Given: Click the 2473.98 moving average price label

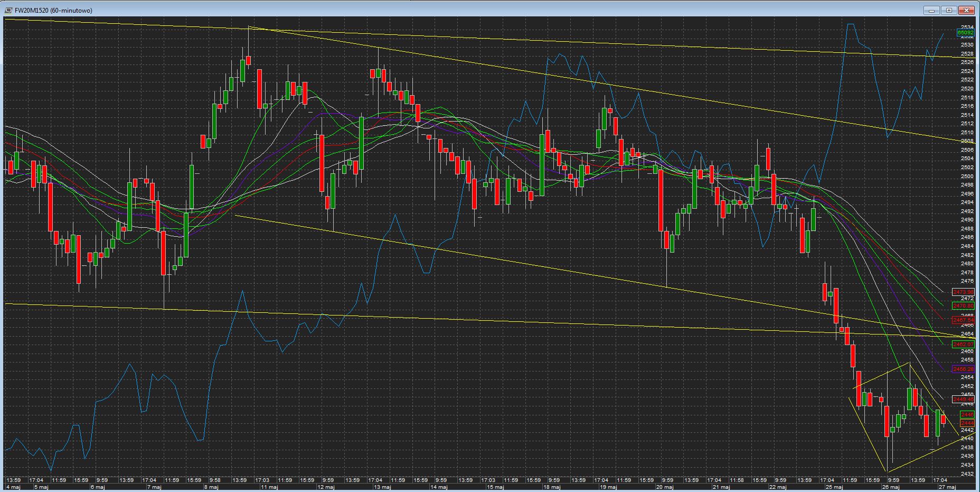Looking at the screenshot, I should click(964, 292).
